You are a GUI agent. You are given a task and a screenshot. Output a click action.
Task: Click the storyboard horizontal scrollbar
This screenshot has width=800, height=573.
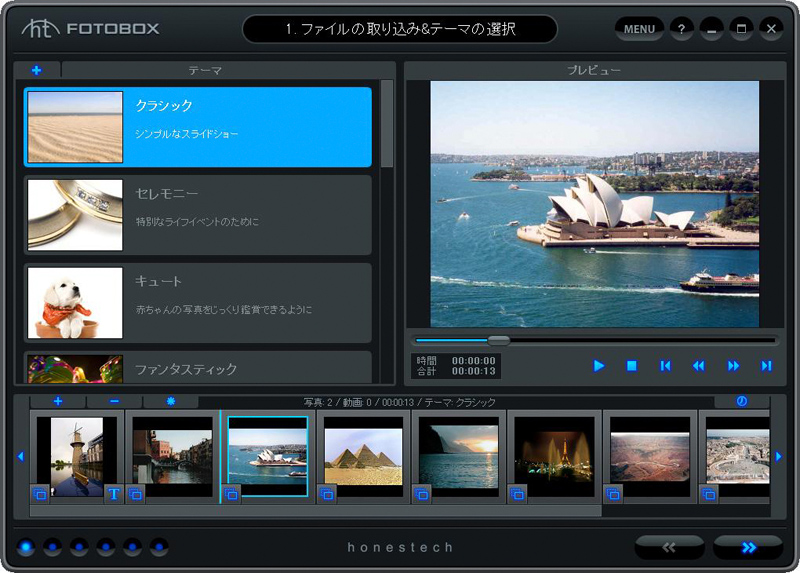pos(316,511)
